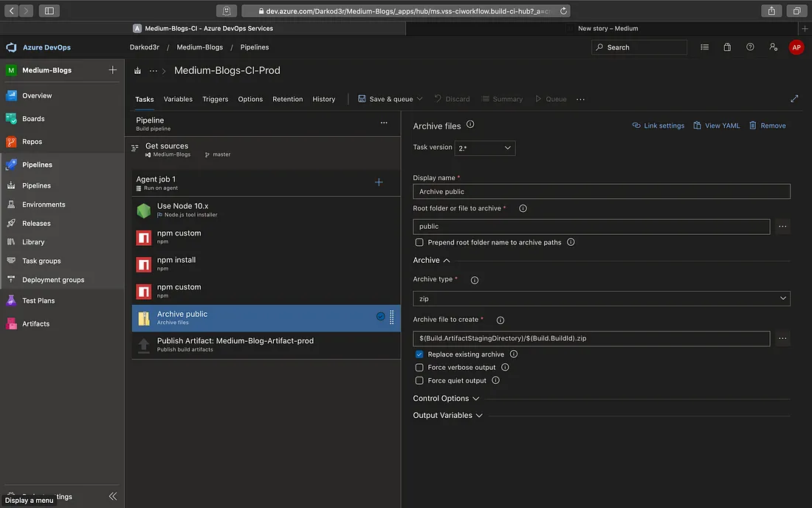The image size is (812, 508).
Task: Click into the Display name field
Action: click(601, 191)
